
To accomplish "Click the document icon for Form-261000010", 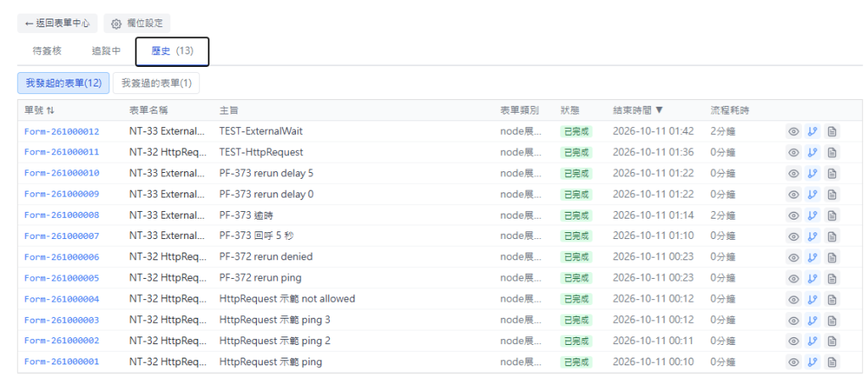I will coord(832,173).
